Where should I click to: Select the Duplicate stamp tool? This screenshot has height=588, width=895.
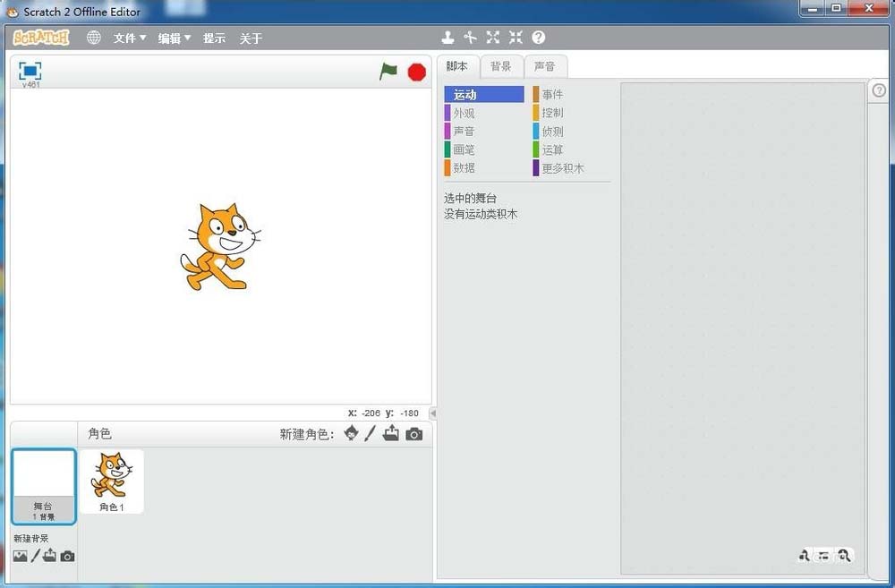[448, 38]
